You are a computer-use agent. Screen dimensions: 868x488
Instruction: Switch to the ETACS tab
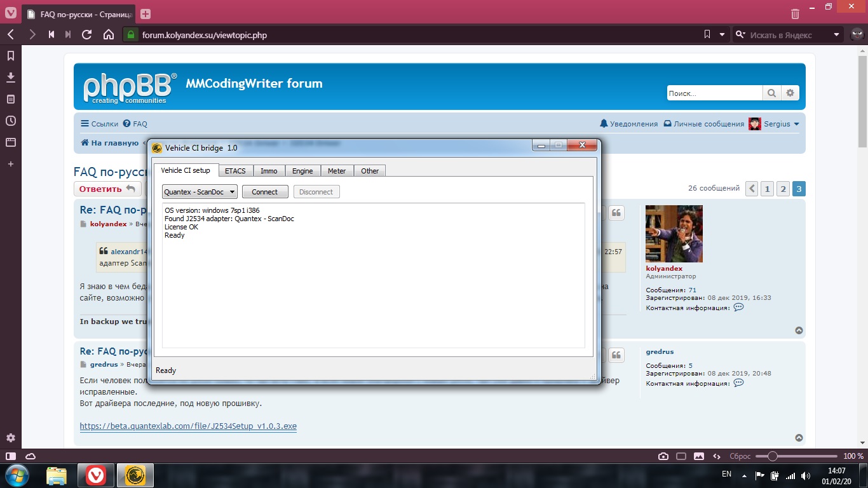[235, 171]
